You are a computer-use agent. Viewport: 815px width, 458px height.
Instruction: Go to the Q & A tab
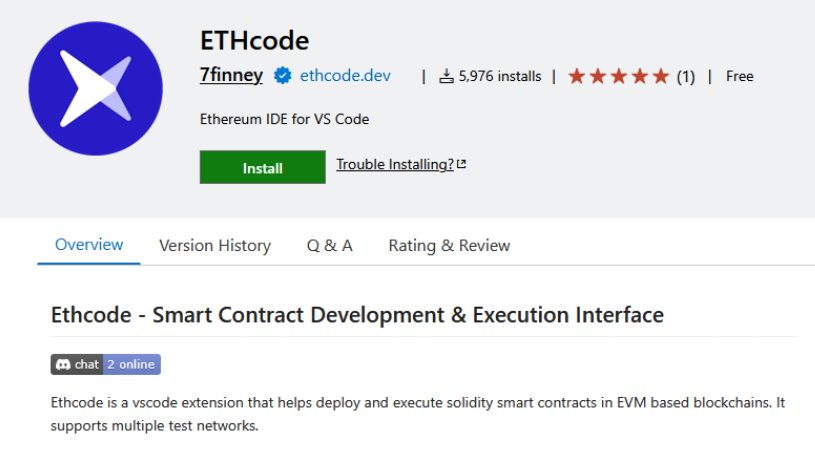(330, 245)
